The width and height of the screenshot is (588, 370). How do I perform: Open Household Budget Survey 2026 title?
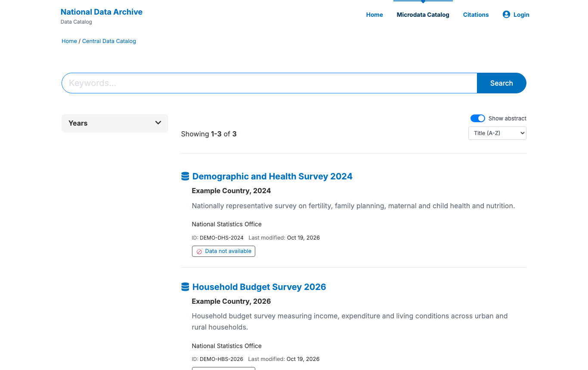click(x=259, y=287)
